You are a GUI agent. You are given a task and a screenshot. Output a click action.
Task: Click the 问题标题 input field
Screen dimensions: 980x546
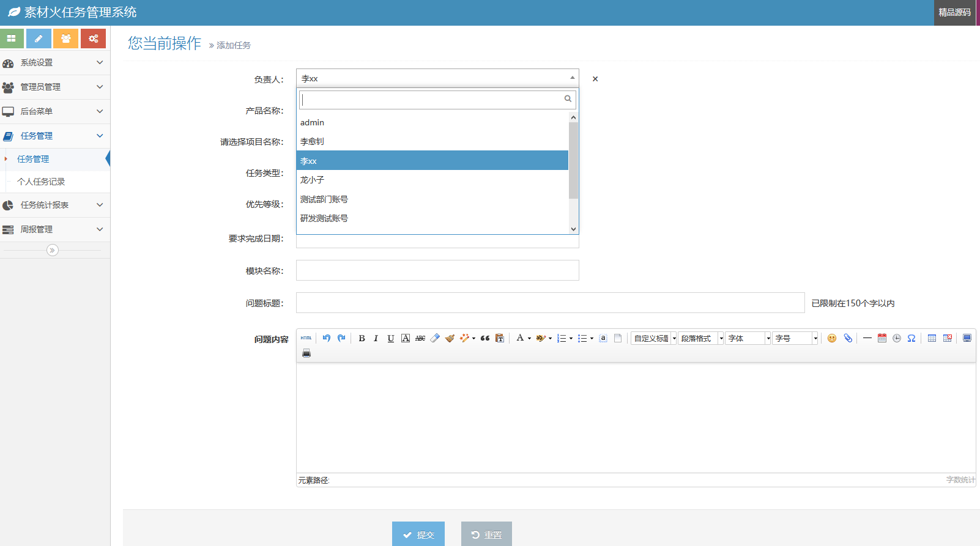pyautogui.click(x=550, y=303)
